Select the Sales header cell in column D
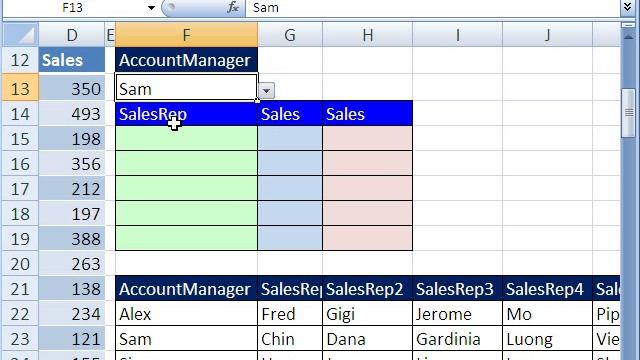The image size is (640, 360). pos(72,60)
